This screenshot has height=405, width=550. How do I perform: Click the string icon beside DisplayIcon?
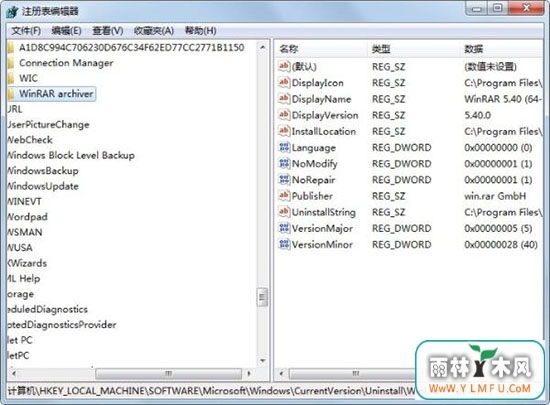pyautogui.click(x=284, y=82)
